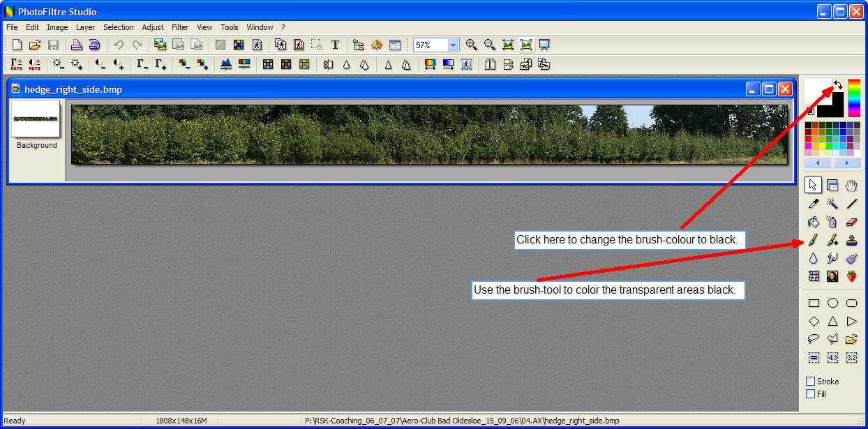Choose the Rhombus selection shape

click(814, 321)
